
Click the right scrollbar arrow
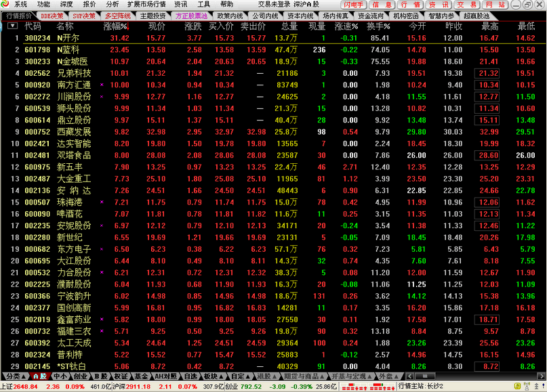pyautogui.click(x=541, y=376)
